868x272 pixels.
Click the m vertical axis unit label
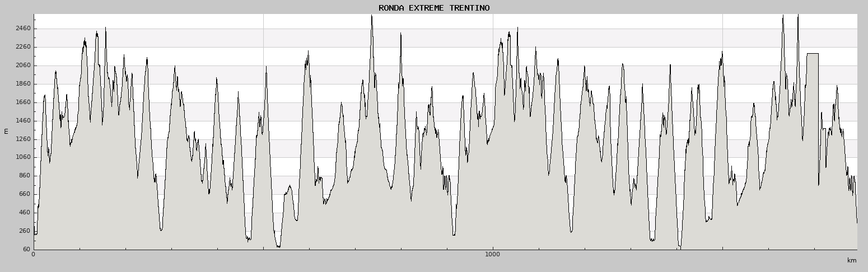click(6, 132)
